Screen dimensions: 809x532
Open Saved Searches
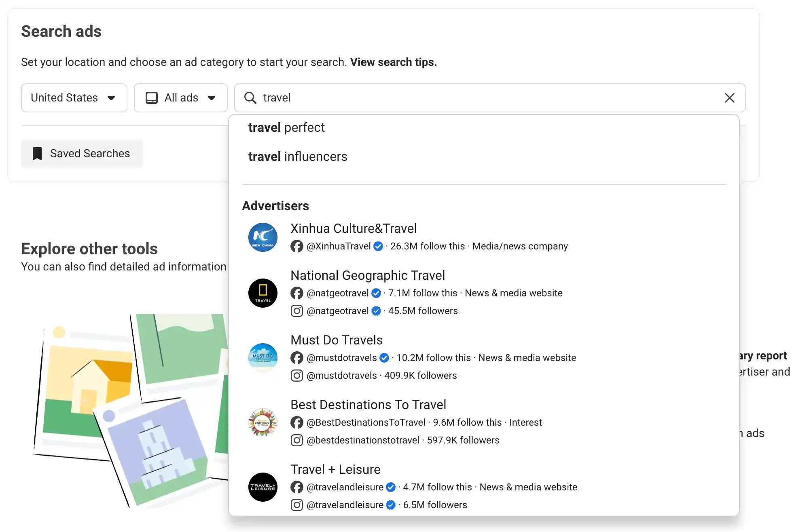(x=82, y=153)
